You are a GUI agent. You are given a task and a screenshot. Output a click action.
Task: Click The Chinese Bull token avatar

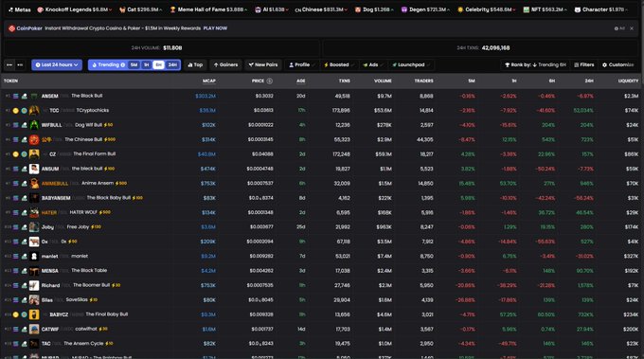[x=34, y=139]
